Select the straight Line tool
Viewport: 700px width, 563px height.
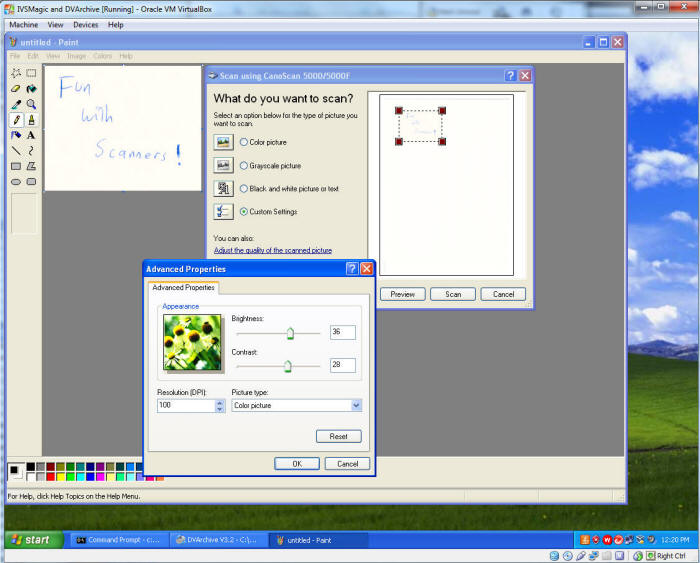coord(16,150)
